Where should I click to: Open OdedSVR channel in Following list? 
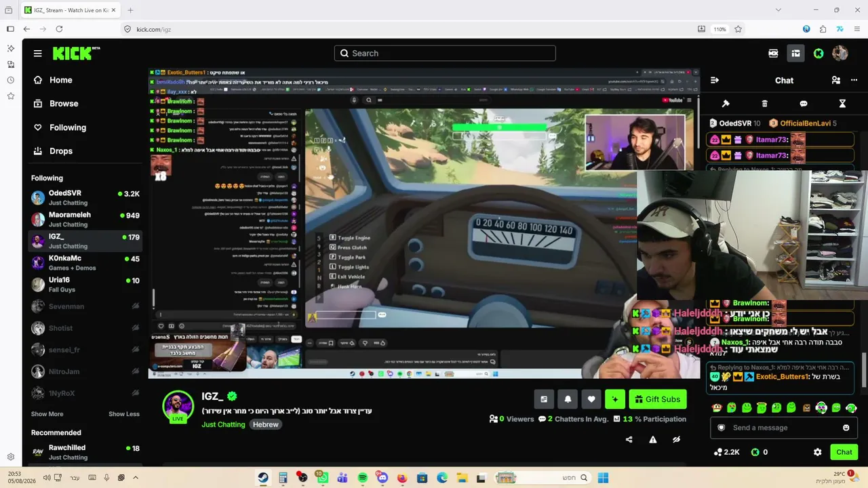85,197
